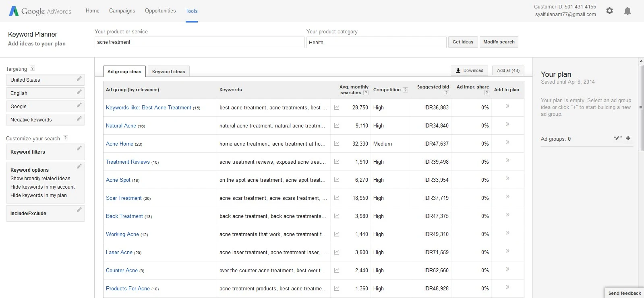Image resolution: width=644 pixels, height=298 pixels.
Task: Edit Include/Exclude pencil icon
Action: coord(79,210)
